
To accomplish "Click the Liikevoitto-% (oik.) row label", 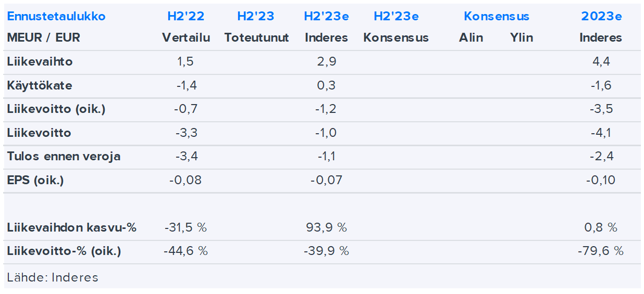I will click(x=64, y=251).
